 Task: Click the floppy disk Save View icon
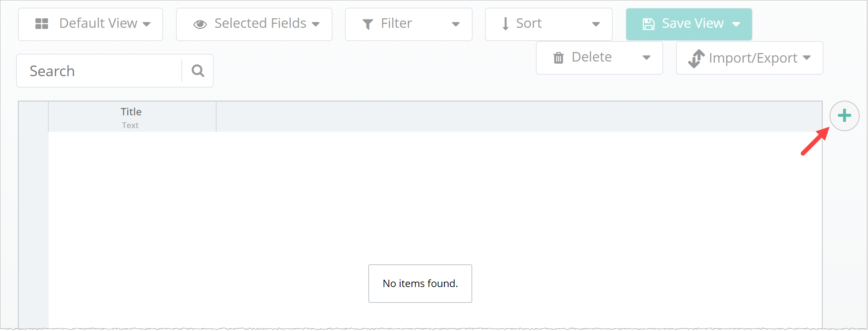point(649,24)
